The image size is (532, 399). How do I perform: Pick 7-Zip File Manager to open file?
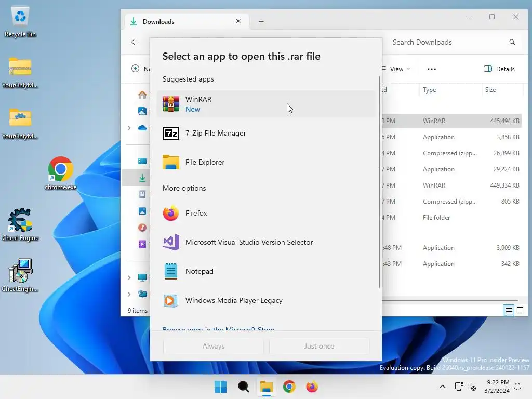click(266, 133)
